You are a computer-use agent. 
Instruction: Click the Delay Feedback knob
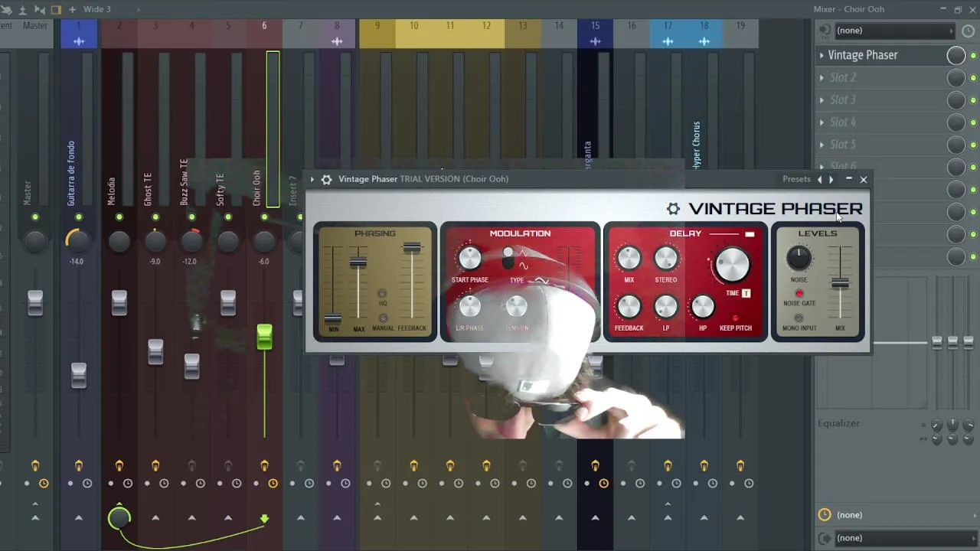[x=629, y=308]
